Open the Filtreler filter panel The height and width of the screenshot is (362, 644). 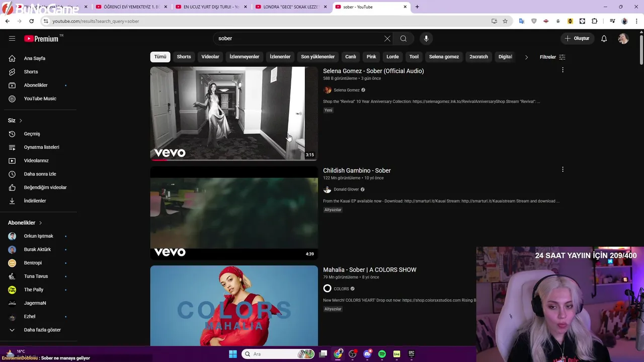[x=552, y=57]
